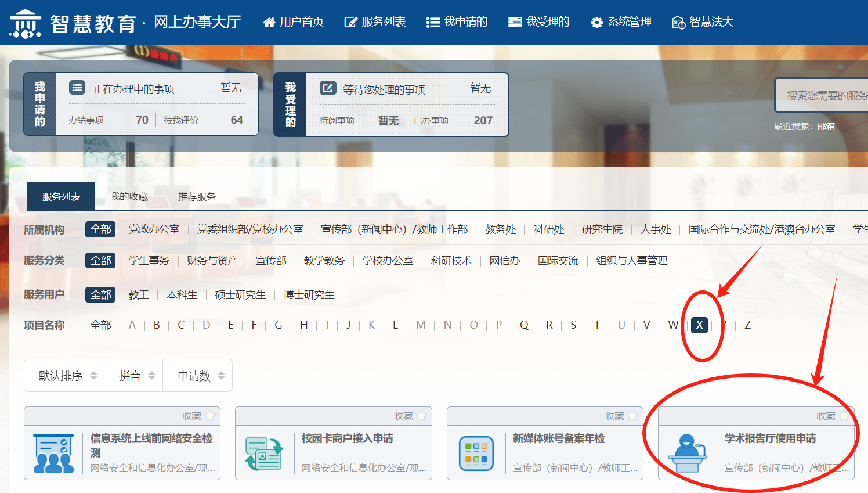Open the 学术报告厅使用申请 podium icon

coord(688,454)
